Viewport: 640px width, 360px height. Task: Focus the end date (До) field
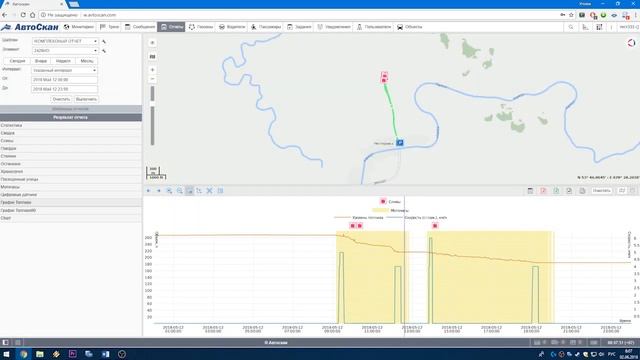pos(64,89)
